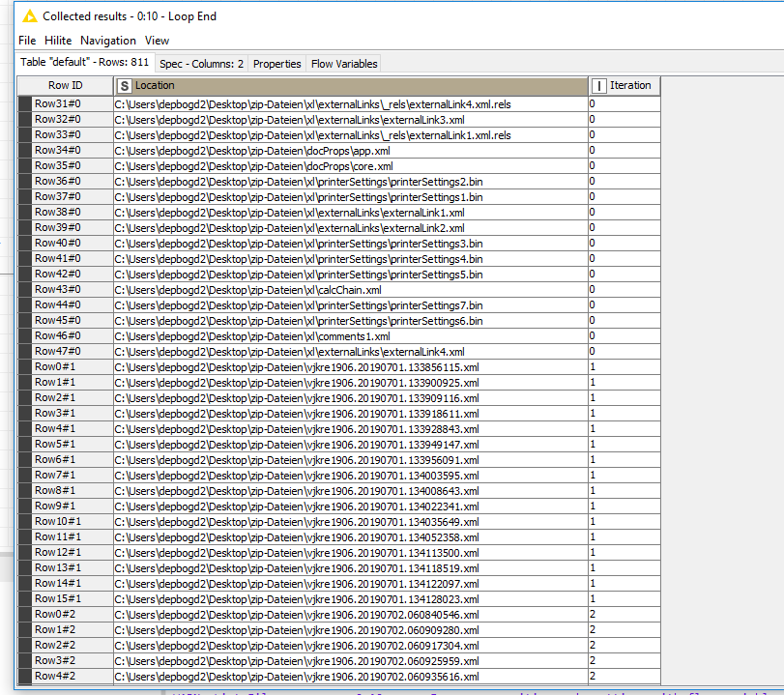784x695 pixels.
Task: Click the vjkre1906.20190701.133909116.xml cell
Action: (351, 398)
